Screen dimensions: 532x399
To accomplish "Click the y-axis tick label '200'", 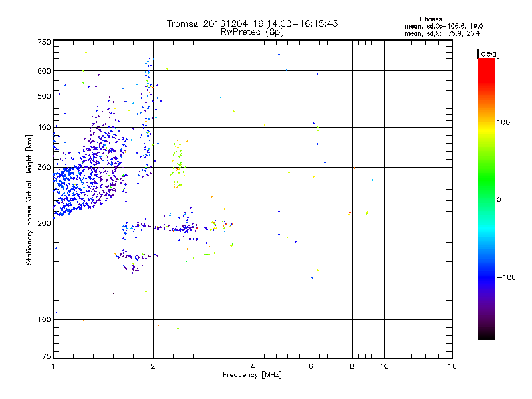I will [44, 223].
